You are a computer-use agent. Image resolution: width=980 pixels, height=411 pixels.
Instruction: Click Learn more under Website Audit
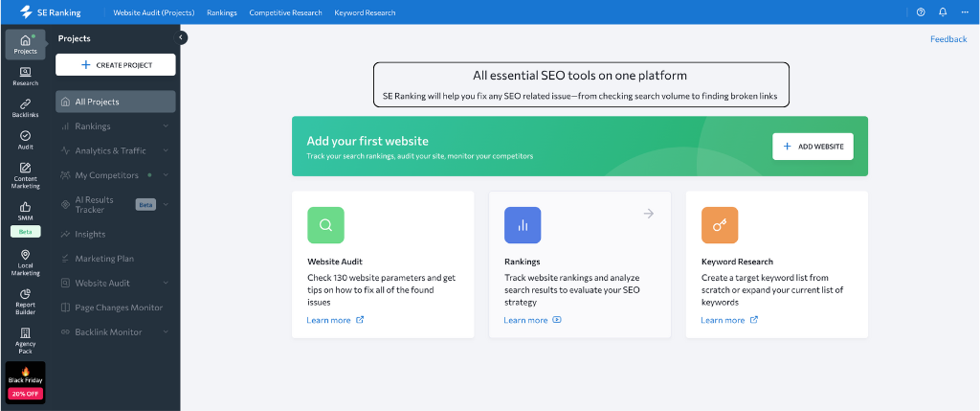tap(335, 320)
